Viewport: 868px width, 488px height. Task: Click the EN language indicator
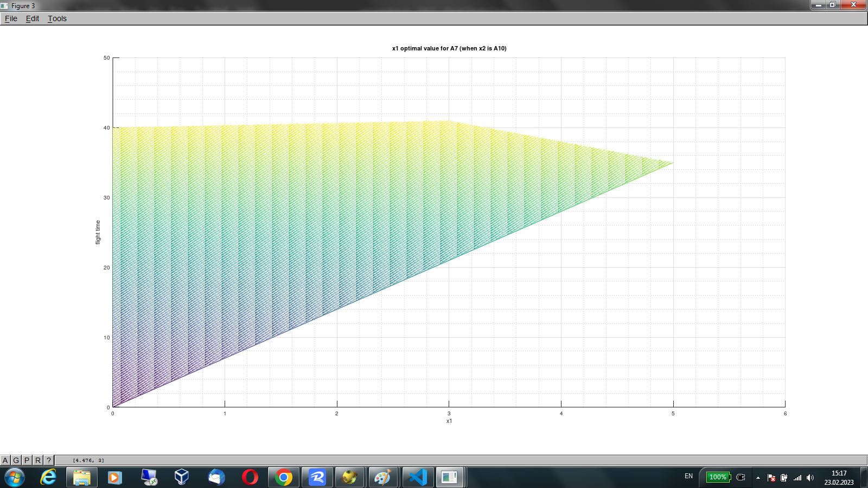[688, 477]
